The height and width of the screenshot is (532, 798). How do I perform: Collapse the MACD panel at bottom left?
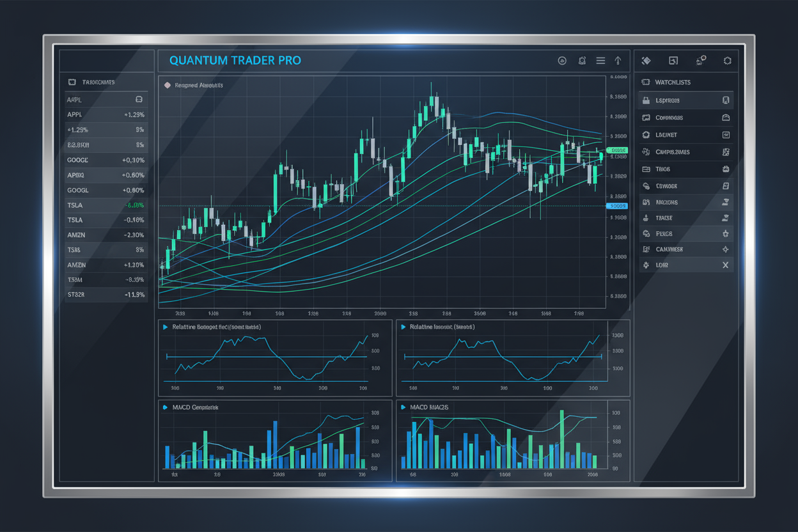[x=166, y=407]
